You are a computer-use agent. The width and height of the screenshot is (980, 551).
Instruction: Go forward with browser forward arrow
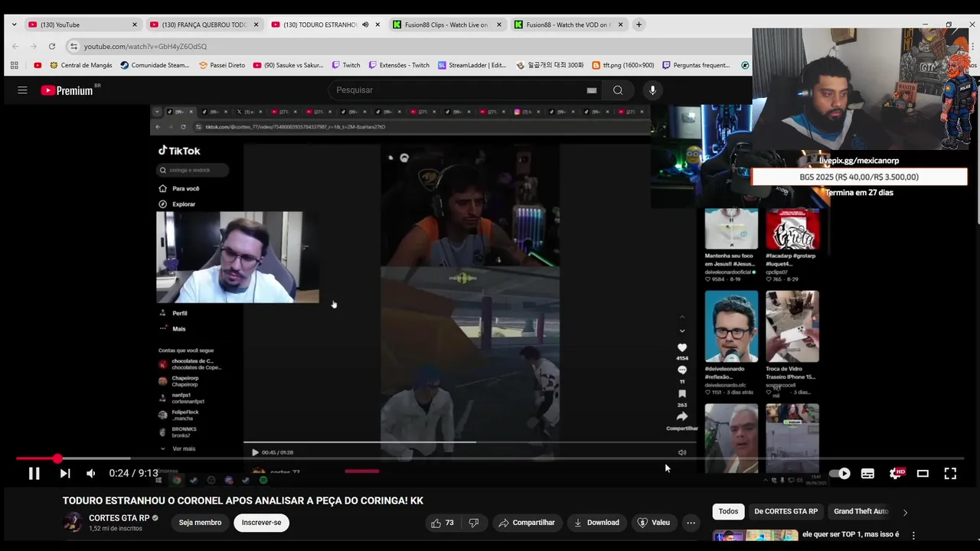point(33,46)
